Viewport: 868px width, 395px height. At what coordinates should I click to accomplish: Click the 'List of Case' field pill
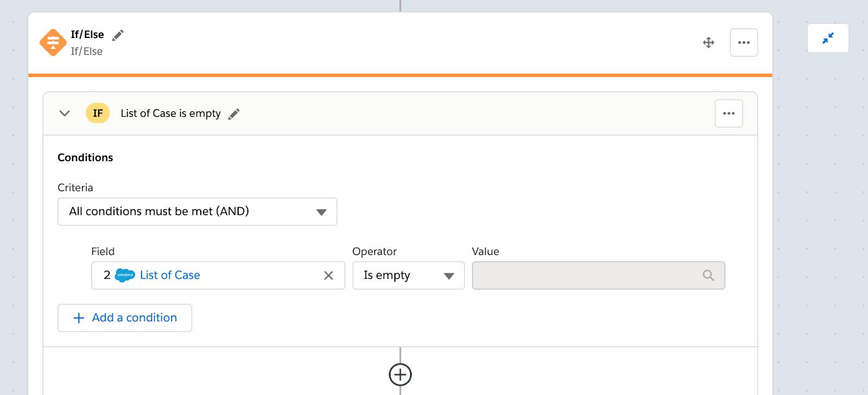click(170, 275)
